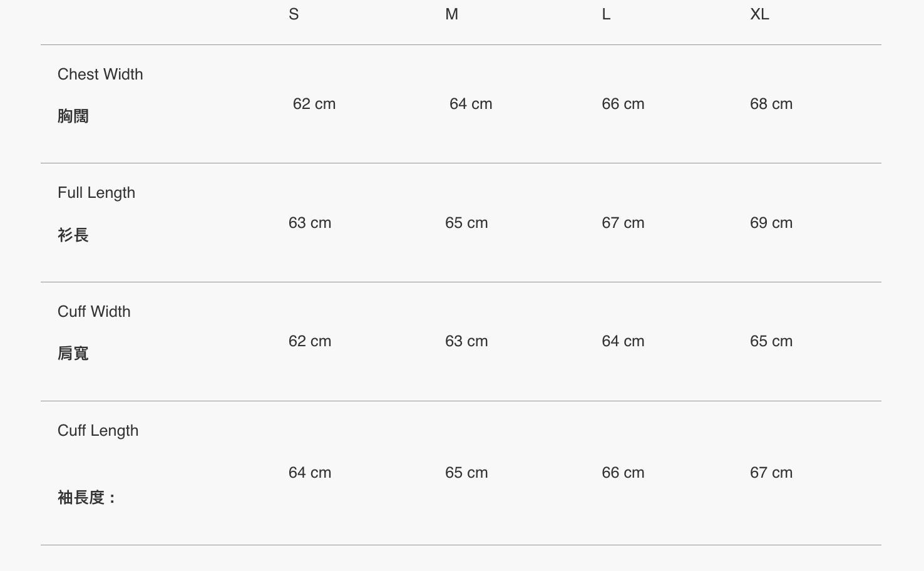Click the Cuff Width row label
Image resolution: width=924 pixels, height=571 pixels.
click(94, 312)
